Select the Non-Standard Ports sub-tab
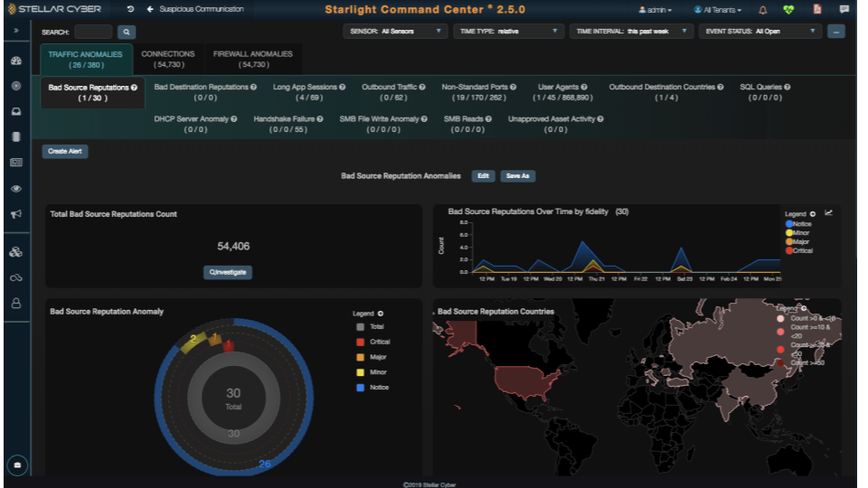This screenshot has height=488, width=868. coord(479,92)
